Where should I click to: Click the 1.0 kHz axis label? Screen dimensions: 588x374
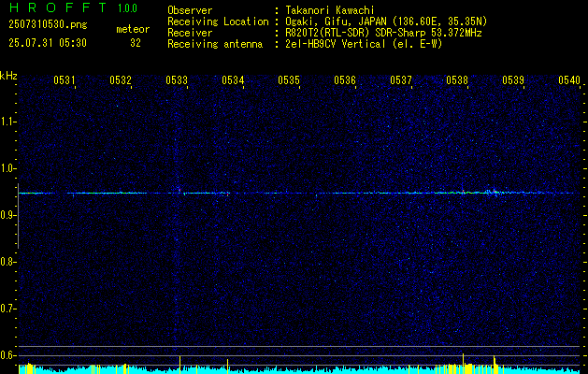pyautogui.click(x=7, y=168)
